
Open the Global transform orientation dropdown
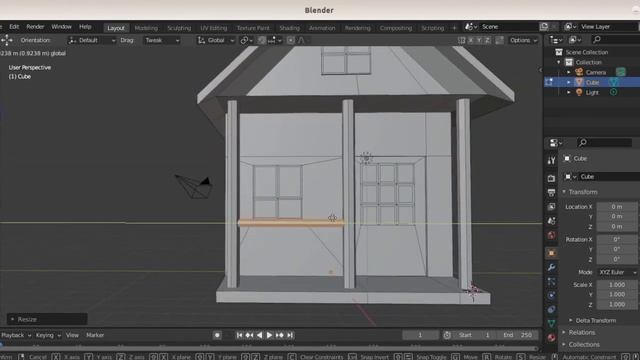(x=216, y=40)
